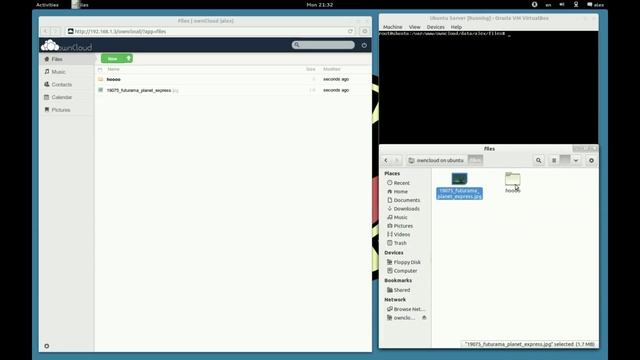
Task: Open search in the Files manager
Action: coord(539,160)
